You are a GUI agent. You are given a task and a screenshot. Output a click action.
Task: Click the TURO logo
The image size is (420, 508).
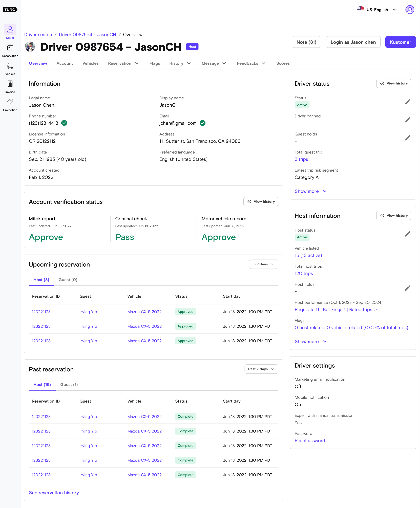(x=10, y=10)
